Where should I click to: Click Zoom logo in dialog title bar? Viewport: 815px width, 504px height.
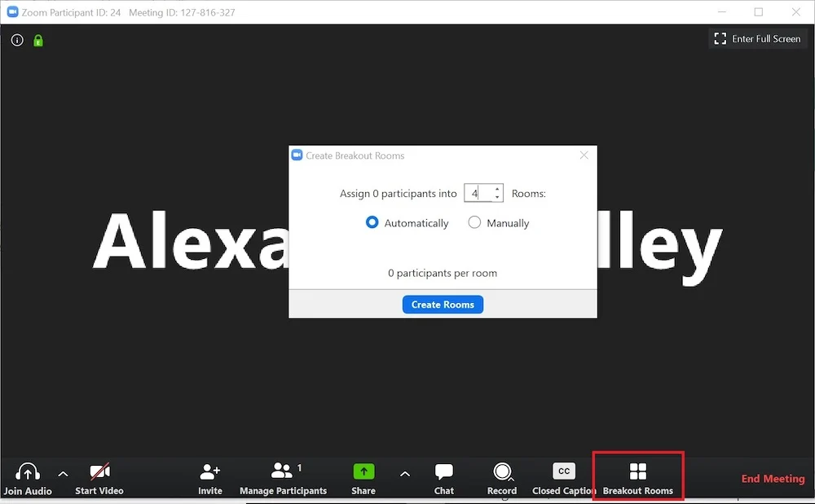297,156
